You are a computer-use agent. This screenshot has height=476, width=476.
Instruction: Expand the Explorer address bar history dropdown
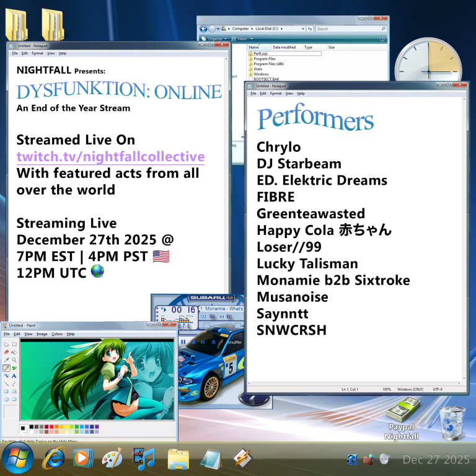tap(303, 29)
